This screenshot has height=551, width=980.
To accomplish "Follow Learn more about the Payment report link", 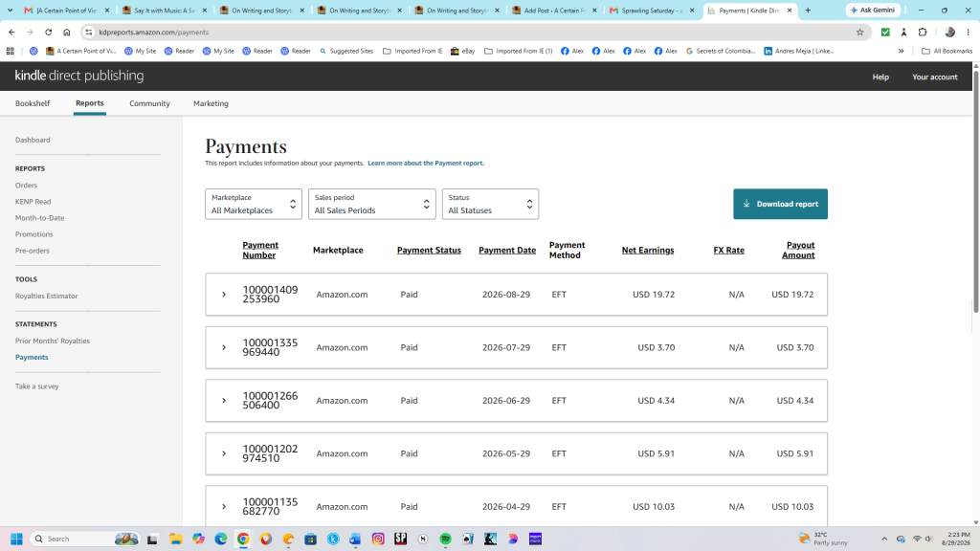I will 426,163.
